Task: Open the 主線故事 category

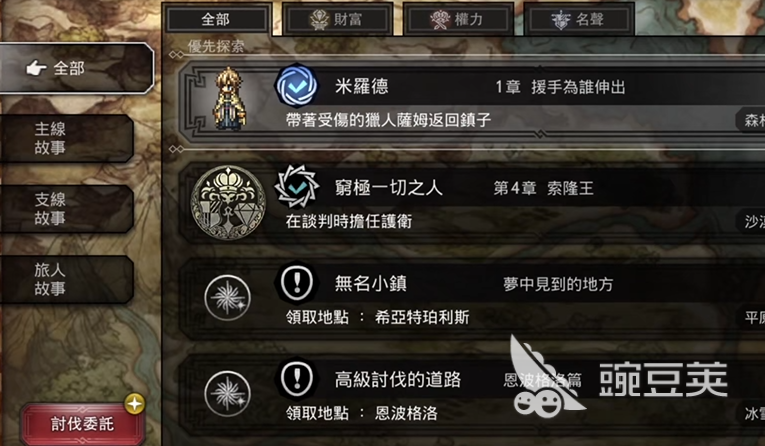Action: click(x=66, y=139)
